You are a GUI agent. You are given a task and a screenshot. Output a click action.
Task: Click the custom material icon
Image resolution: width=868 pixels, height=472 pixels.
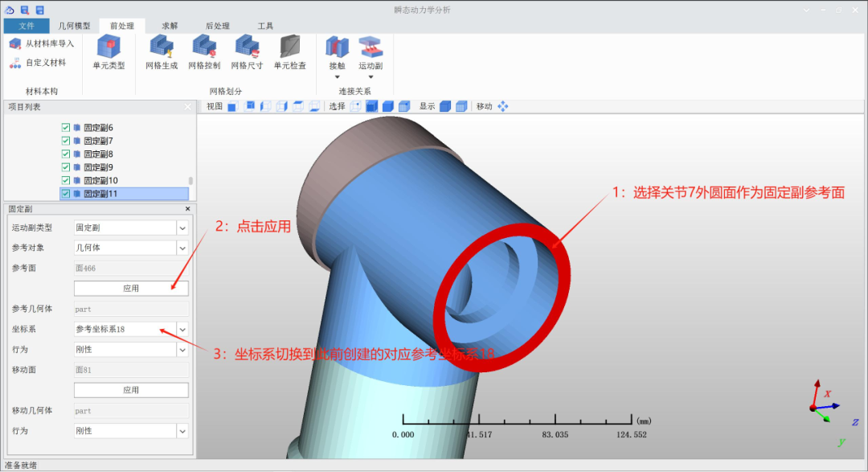click(15, 63)
